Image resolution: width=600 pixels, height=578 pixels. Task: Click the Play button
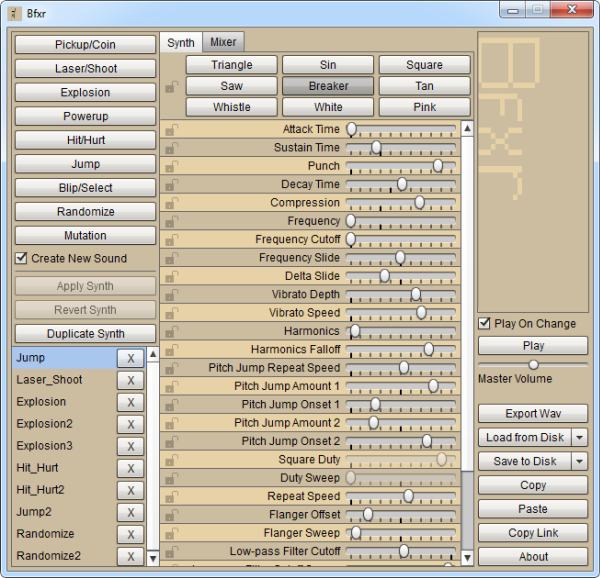(533, 346)
